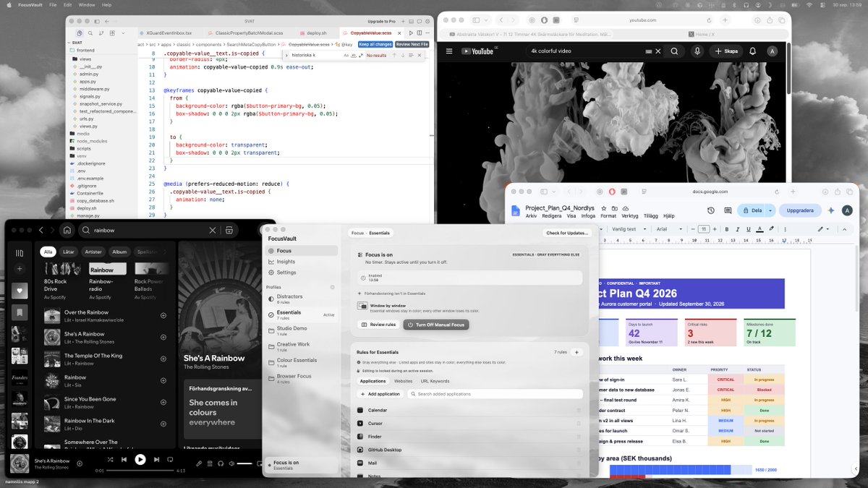The image size is (868, 488).
Task: Click the YouTube search magnifier button
Action: (x=674, y=51)
